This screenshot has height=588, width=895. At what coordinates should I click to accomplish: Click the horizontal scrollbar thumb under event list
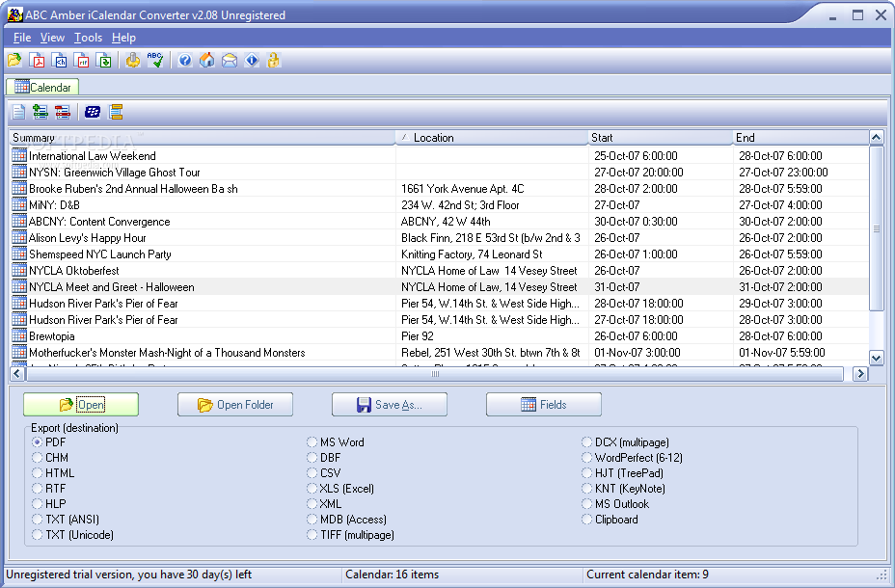[x=435, y=374]
